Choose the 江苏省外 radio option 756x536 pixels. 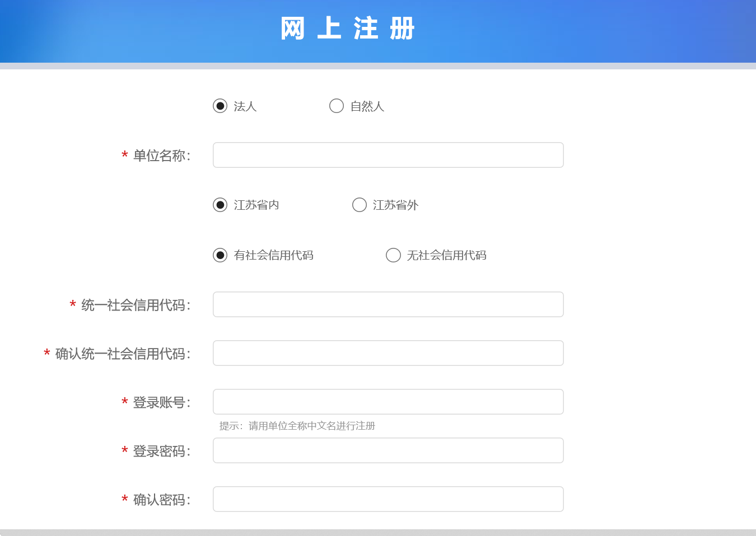point(360,205)
